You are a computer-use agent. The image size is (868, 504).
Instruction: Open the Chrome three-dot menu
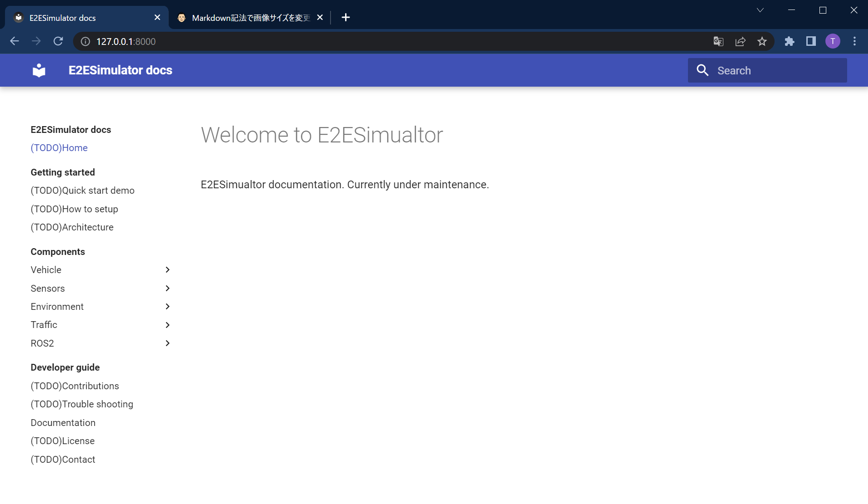tap(854, 42)
